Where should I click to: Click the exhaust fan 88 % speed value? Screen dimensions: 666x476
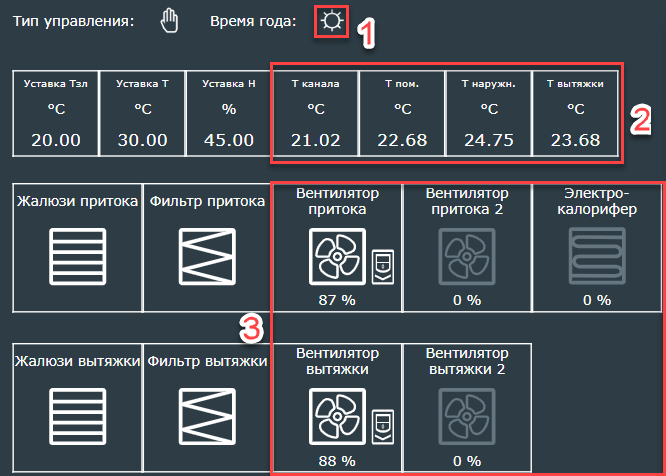[x=337, y=461]
